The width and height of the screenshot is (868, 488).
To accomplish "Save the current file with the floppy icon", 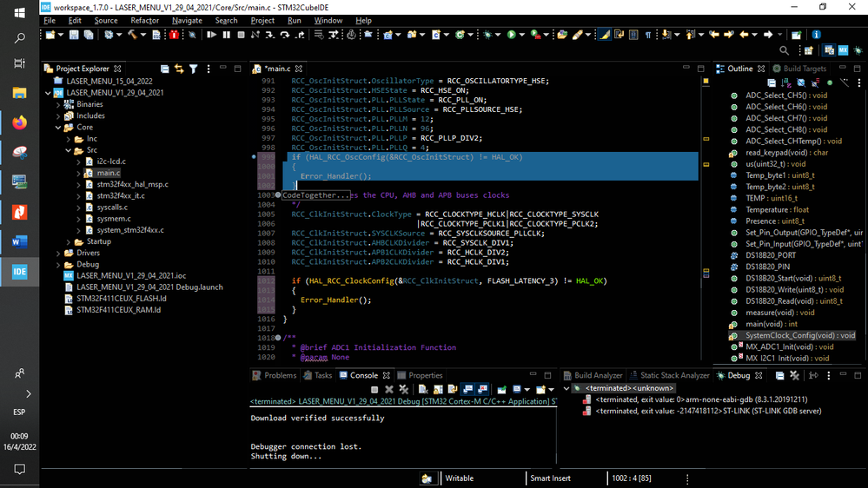I will (x=74, y=35).
